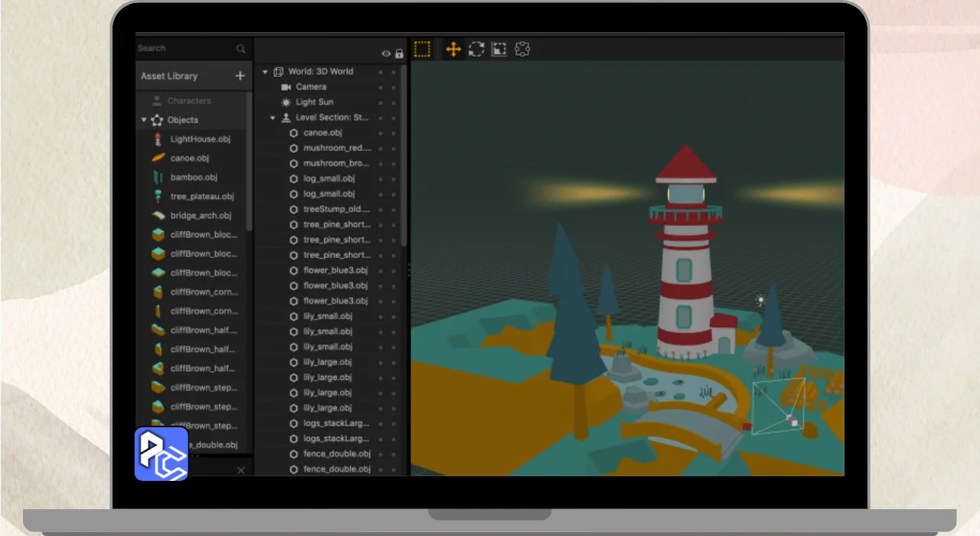The width and height of the screenshot is (980, 536).
Task: Collapse the Objects category in Asset Library
Action: coord(144,120)
